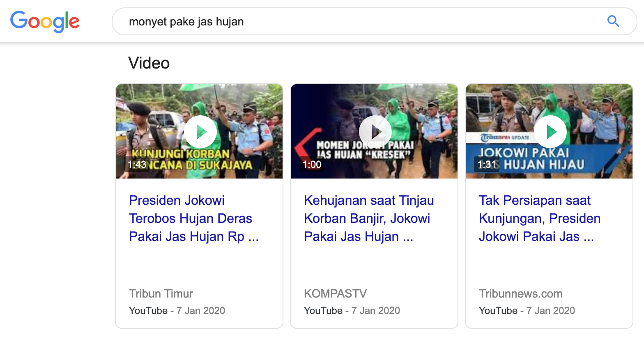Play the Tribunnews.com video thumbnail
The height and width of the screenshot is (339, 644).
click(x=549, y=131)
